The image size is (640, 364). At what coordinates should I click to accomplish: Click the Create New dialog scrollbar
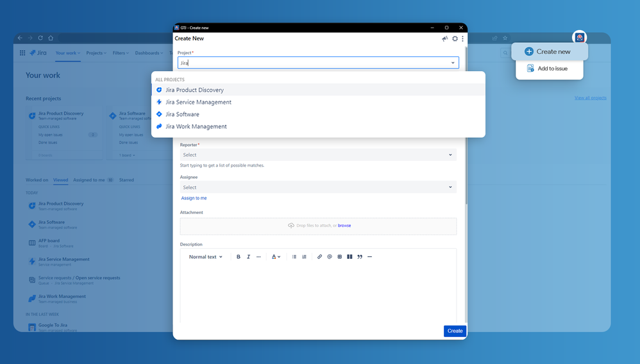coord(466,125)
